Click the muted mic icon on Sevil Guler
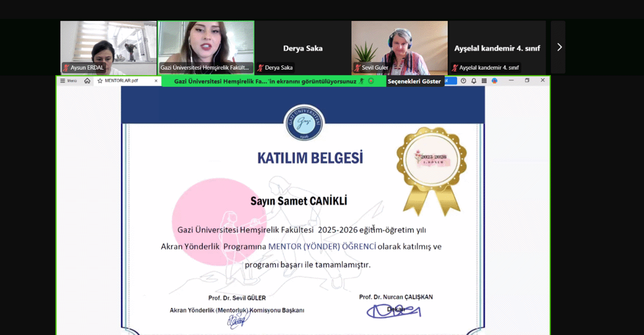Image resolution: width=644 pixels, height=335 pixels. pyautogui.click(x=358, y=68)
